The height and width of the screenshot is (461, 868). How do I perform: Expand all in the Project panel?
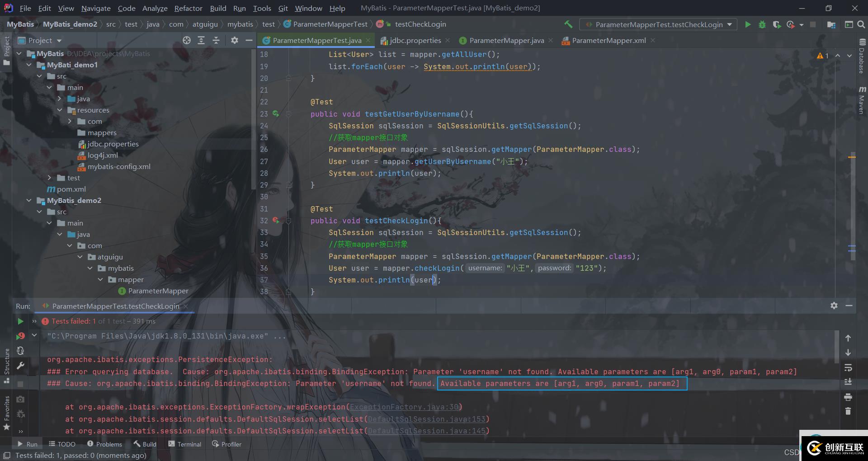click(x=201, y=40)
